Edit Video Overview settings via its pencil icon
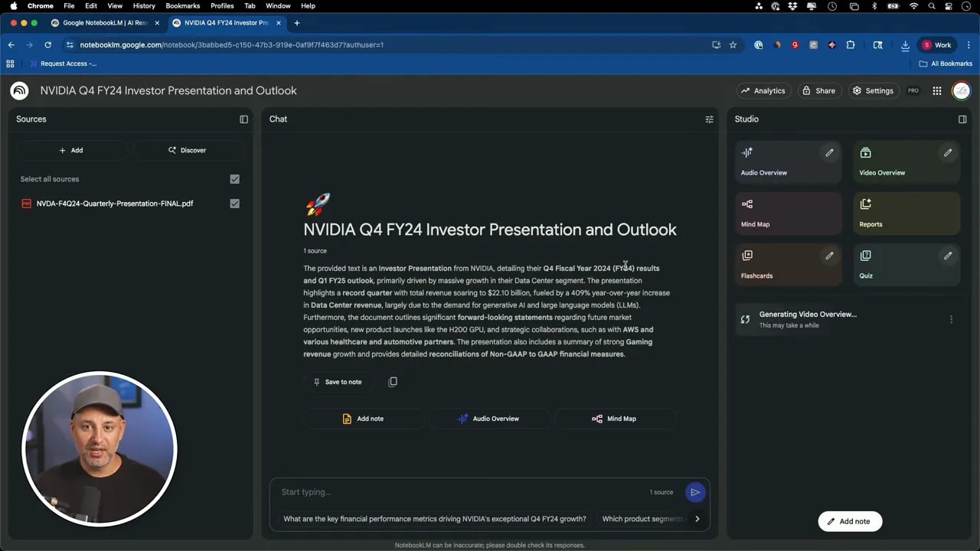Screen dimensions: 980x551 [x=948, y=152]
